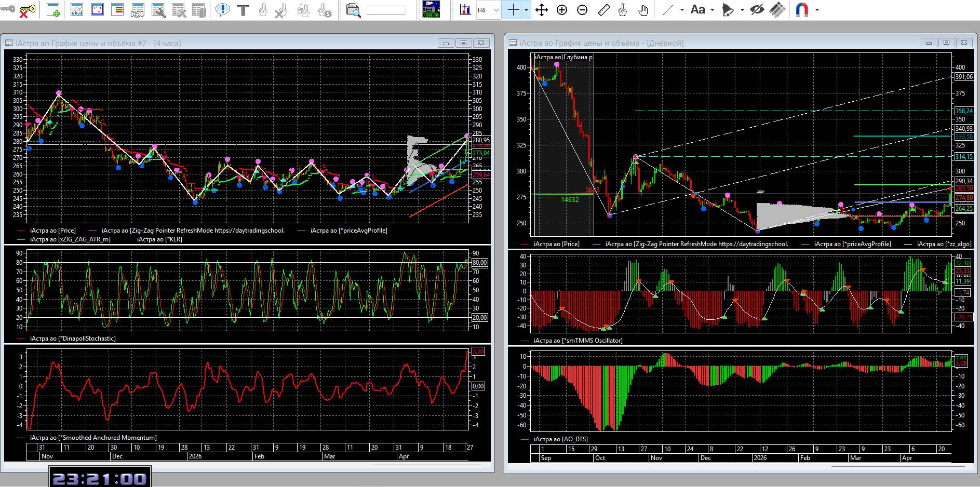Select the hand pan tool
The height and width of the screenshot is (487, 980).
point(643,10)
